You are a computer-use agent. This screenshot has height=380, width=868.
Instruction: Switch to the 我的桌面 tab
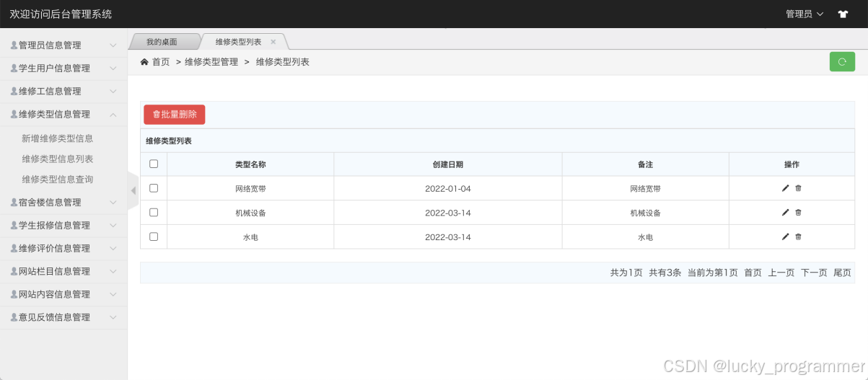(x=162, y=42)
